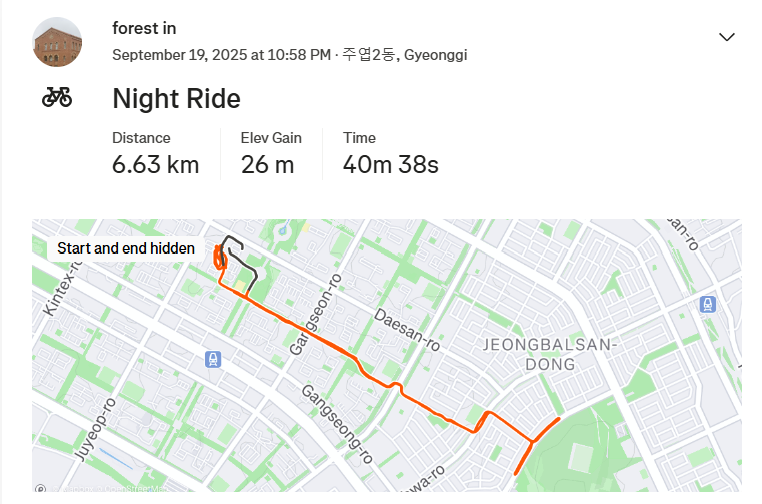
Task: Click the Mapbox logo in map corner
Action: (x=40, y=489)
